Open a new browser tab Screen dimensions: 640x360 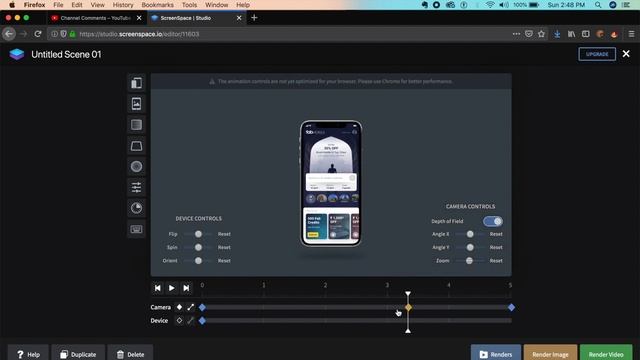pos(254,18)
